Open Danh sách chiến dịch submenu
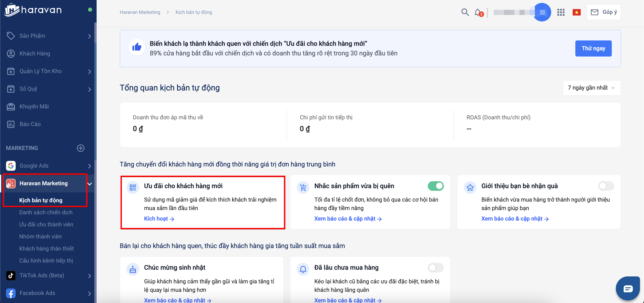Image resolution: width=644 pixels, height=303 pixels. (46, 212)
